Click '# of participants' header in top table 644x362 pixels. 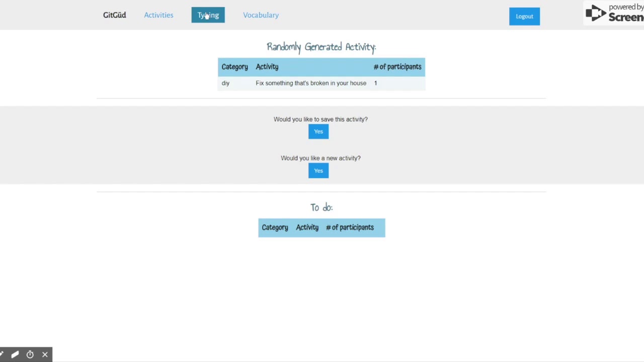pyautogui.click(x=397, y=67)
